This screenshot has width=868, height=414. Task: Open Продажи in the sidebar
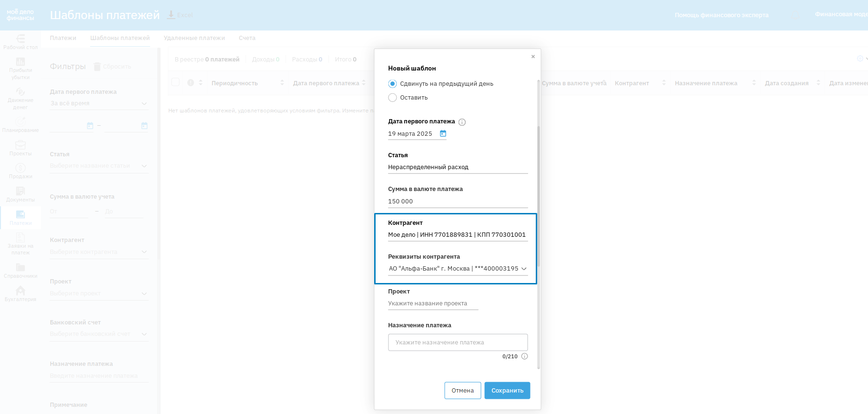point(20,171)
